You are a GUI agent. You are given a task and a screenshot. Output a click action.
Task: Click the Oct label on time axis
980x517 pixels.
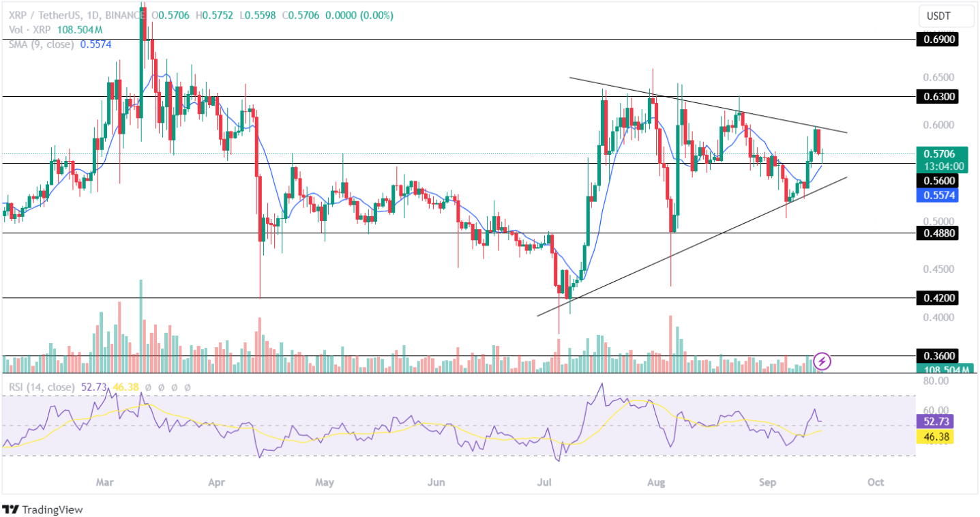coord(876,482)
